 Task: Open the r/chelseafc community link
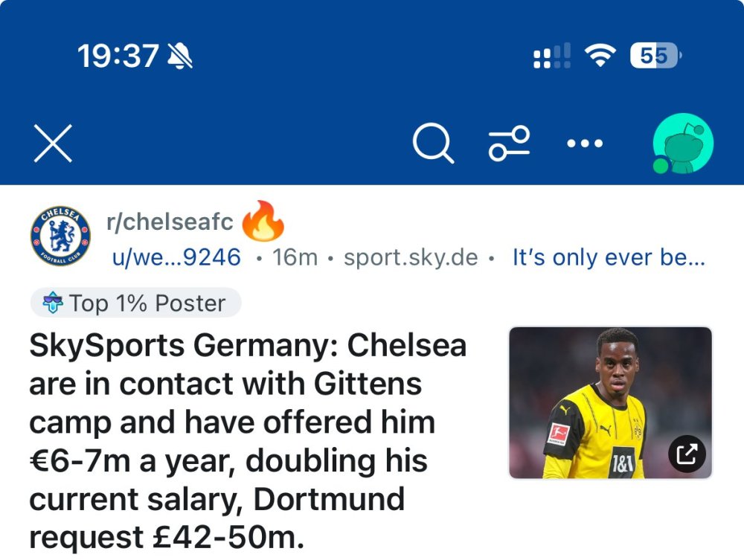pyautogui.click(x=170, y=222)
